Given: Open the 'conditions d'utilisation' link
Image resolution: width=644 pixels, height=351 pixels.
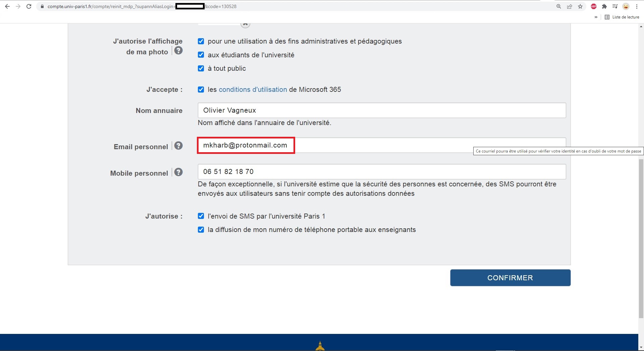Looking at the screenshot, I should pos(253,90).
